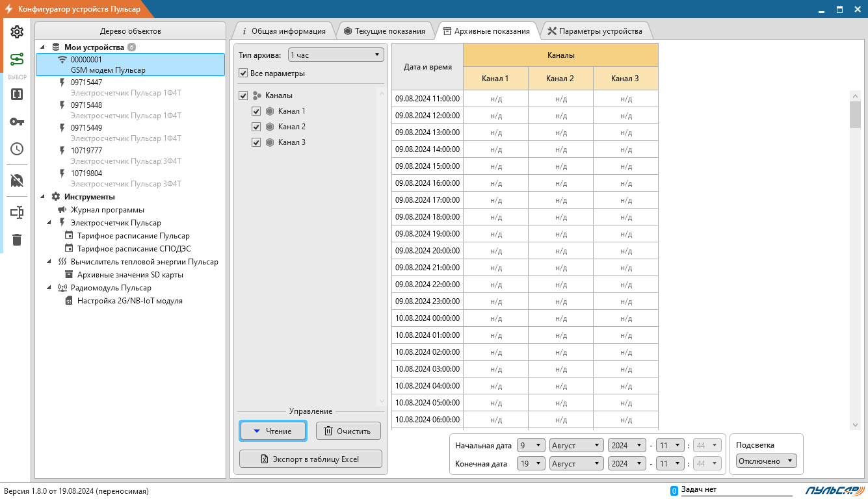Open the Начальная дата day dropdown
This screenshot has height=499, width=868.
click(531, 446)
